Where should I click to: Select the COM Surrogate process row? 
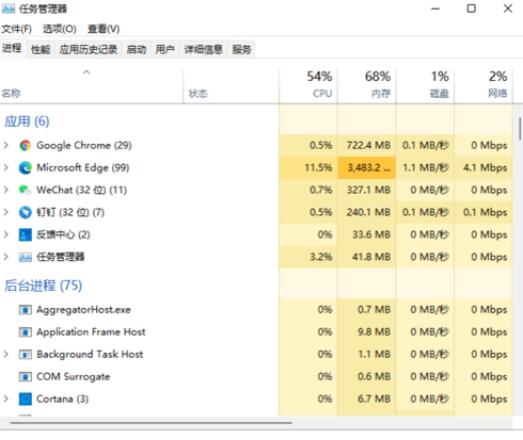[256, 377]
